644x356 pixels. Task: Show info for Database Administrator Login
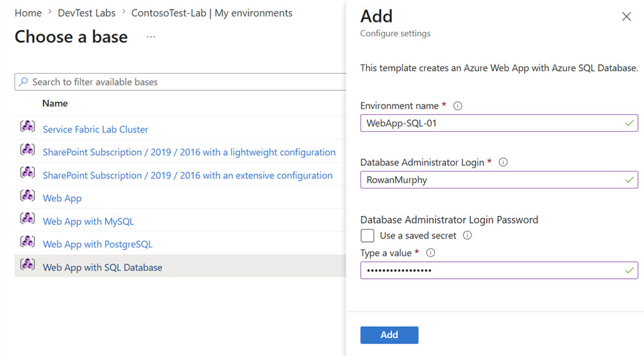(x=503, y=162)
